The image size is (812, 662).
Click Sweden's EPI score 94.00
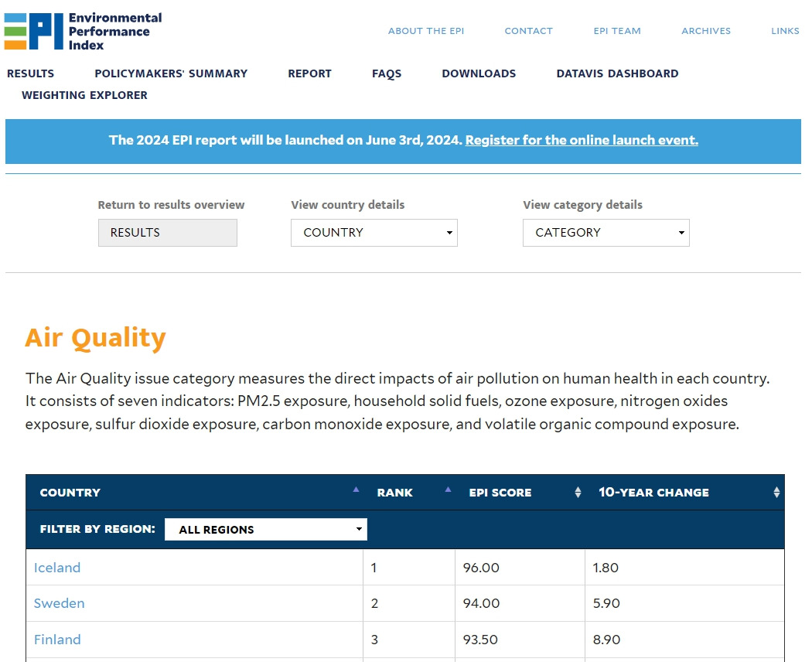click(x=481, y=603)
